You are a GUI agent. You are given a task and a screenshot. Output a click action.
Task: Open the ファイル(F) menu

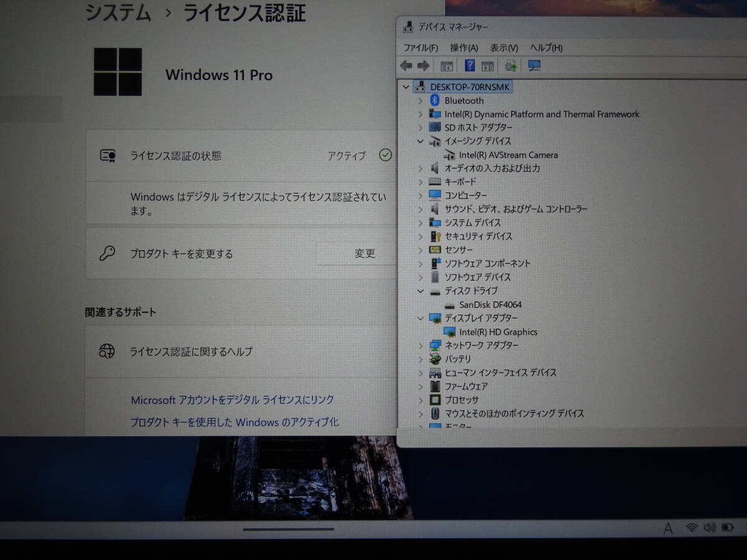click(421, 48)
